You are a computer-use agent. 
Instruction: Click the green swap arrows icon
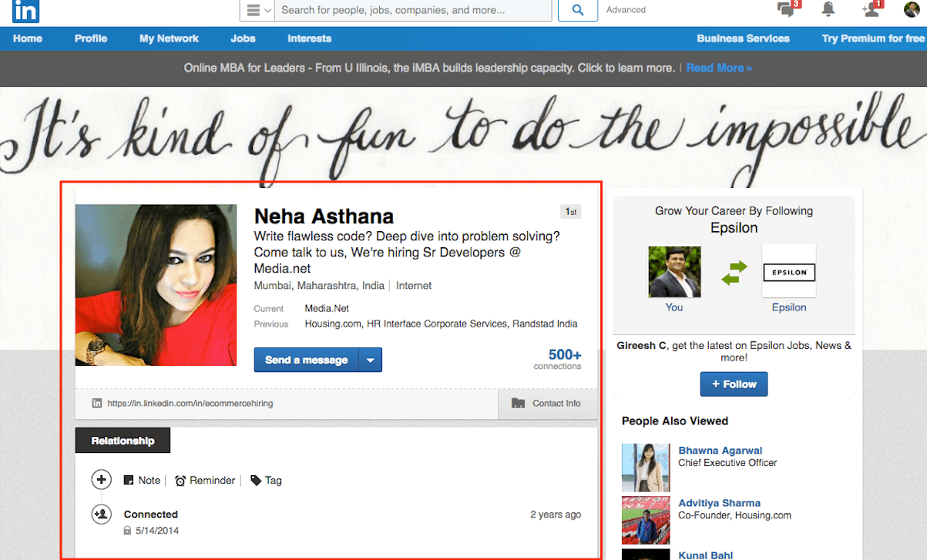(734, 273)
